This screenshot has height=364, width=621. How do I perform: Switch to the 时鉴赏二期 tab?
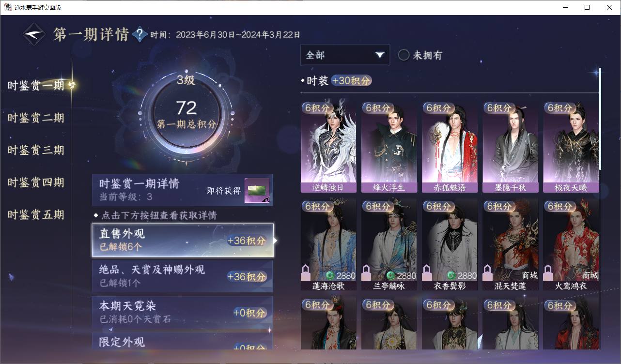[x=36, y=118]
